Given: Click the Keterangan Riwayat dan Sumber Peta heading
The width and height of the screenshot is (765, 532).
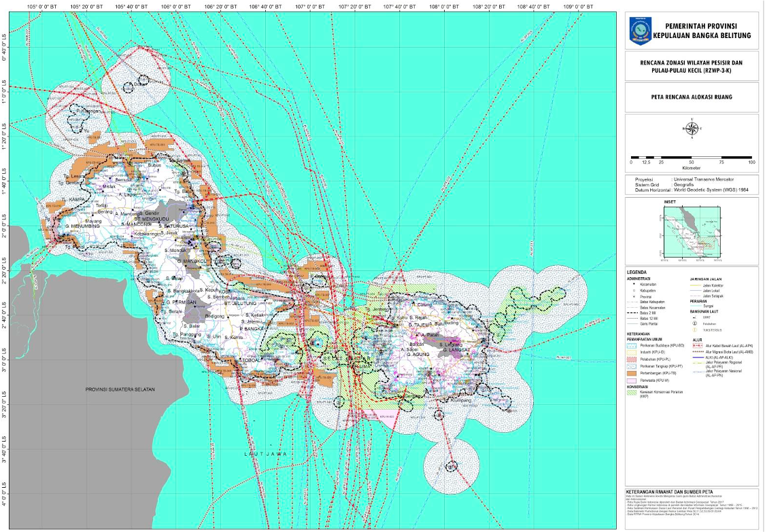Looking at the screenshot, I should click(x=669, y=492).
